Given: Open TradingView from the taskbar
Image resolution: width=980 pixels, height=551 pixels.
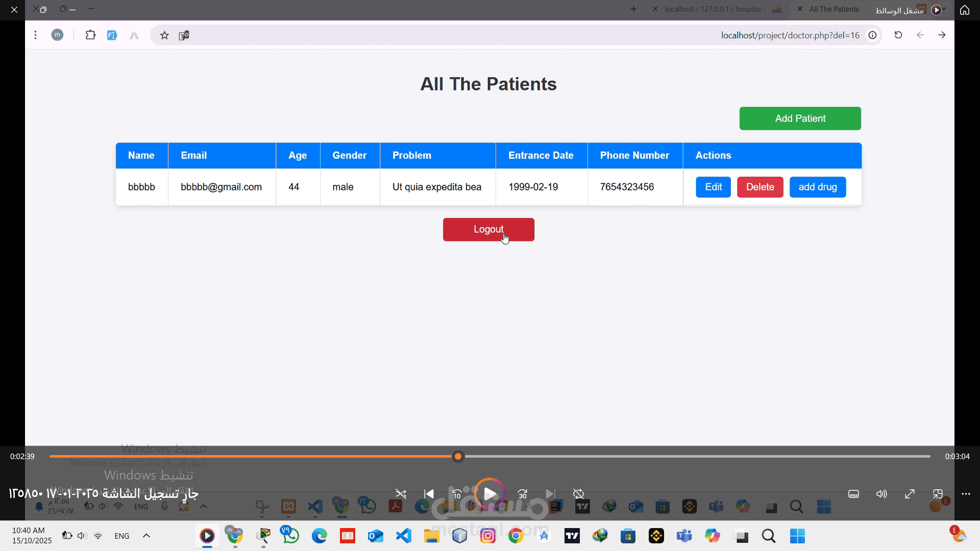Looking at the screenshot, I should [x=572, y=536].
